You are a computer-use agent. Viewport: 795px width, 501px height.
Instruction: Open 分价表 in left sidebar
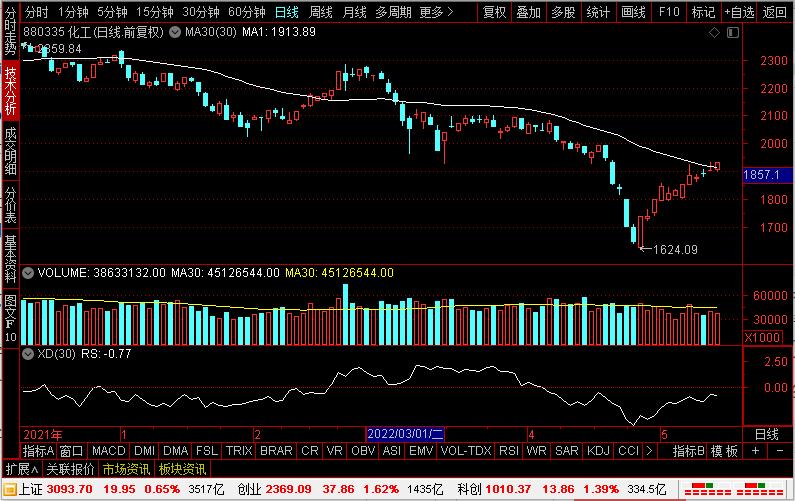tap(10, 205)
